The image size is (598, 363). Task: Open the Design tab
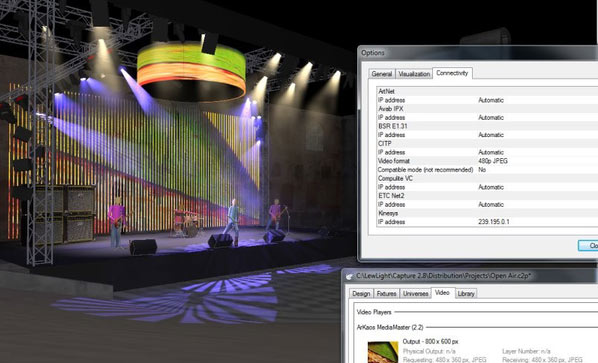click(361, 294)
